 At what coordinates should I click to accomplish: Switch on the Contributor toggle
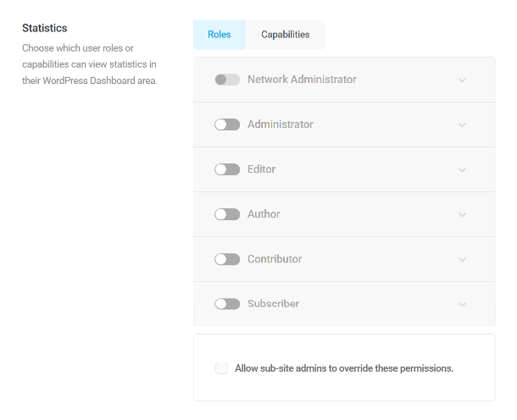click(x=227, y=259)
